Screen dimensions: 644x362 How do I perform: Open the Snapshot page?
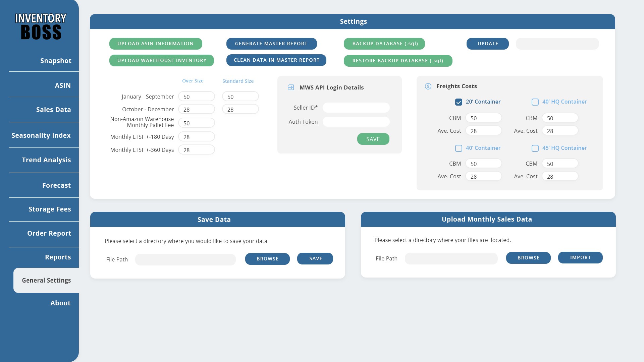pyautogui.click(x=56, y=61)
